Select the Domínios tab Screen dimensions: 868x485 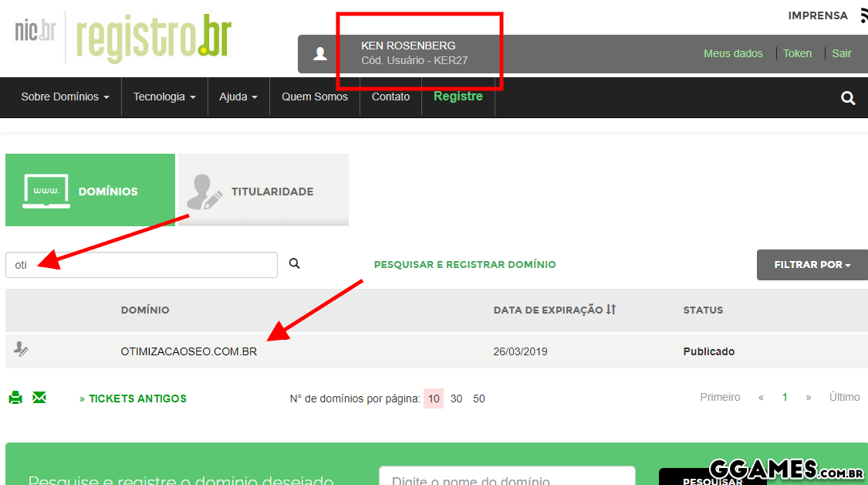pos(90,191)
